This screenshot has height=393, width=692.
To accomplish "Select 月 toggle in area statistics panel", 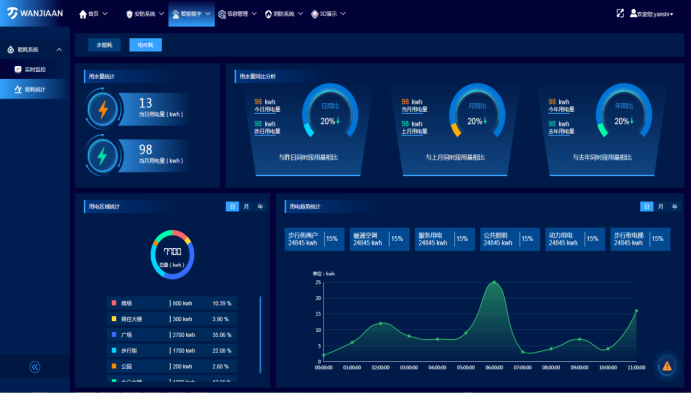I will [246, 207].
